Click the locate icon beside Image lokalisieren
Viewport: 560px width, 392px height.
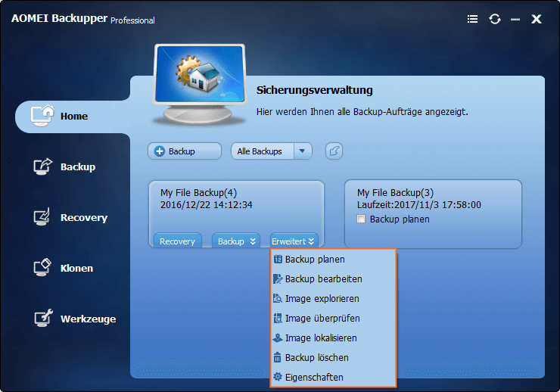[x=278, y=338]
